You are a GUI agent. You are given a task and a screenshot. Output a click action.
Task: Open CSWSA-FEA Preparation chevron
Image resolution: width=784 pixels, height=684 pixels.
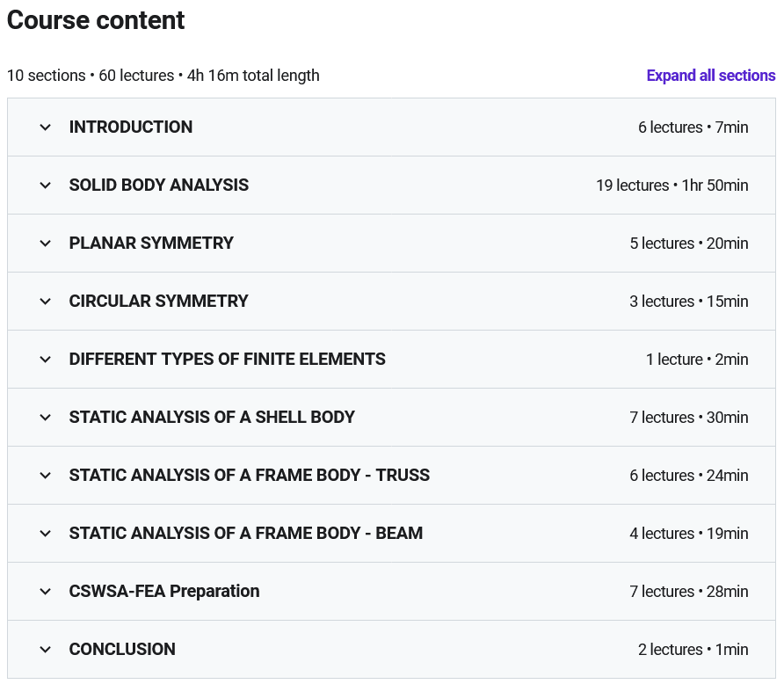[x=46, y=592]
